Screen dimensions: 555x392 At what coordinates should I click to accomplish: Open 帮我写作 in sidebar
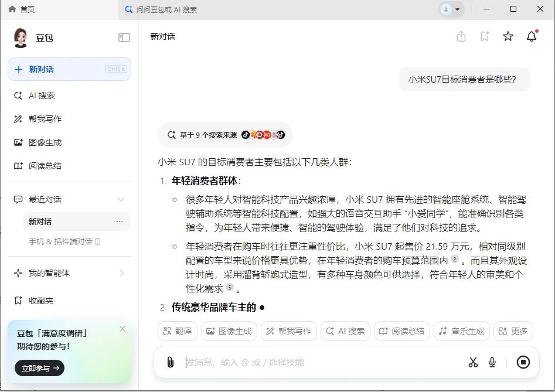pos(69,119)
